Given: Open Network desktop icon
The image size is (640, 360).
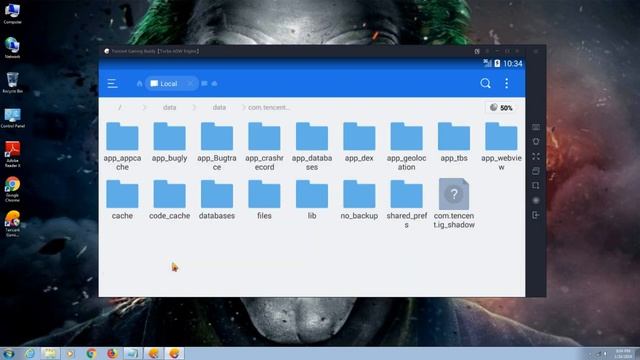Looking at the screenshot, I should pyautogui.click(x=12, y=48).
